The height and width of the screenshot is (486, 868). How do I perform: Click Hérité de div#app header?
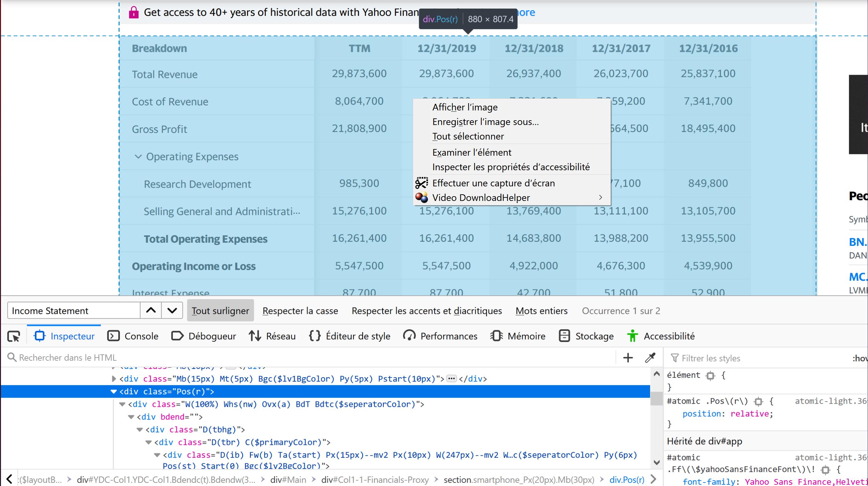point(704,441)
